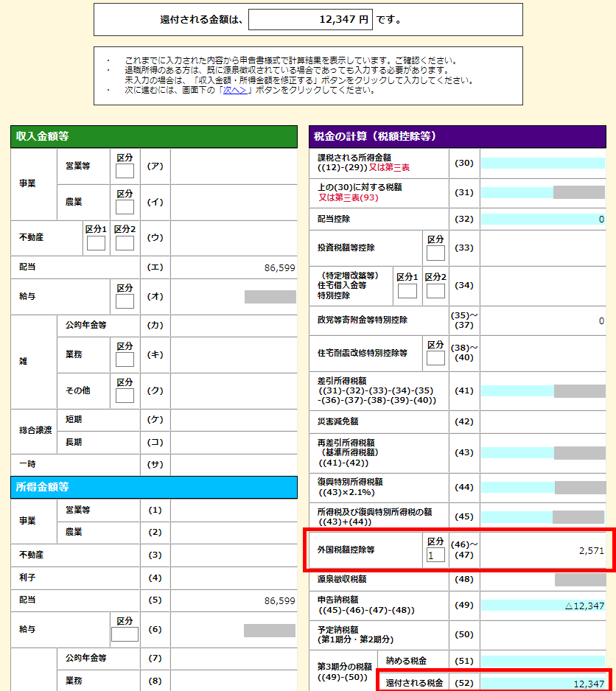Screen dimensions: 616x691
Task: Click the 区分 box for 住宅耐震改修特別控除等
Action: 435,358
